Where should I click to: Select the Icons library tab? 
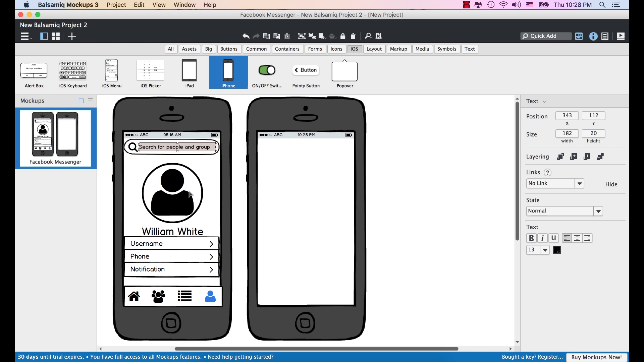point(336,49)
